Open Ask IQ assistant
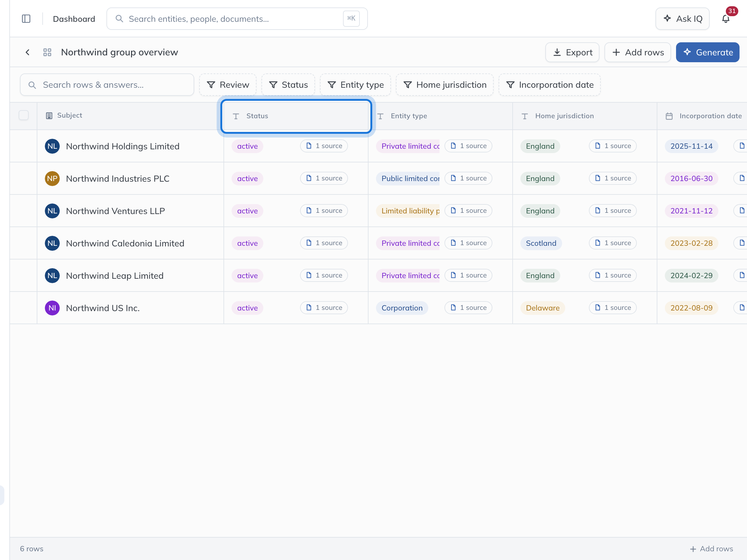Viewport: 747px width, 560px height. coord(682,19)
